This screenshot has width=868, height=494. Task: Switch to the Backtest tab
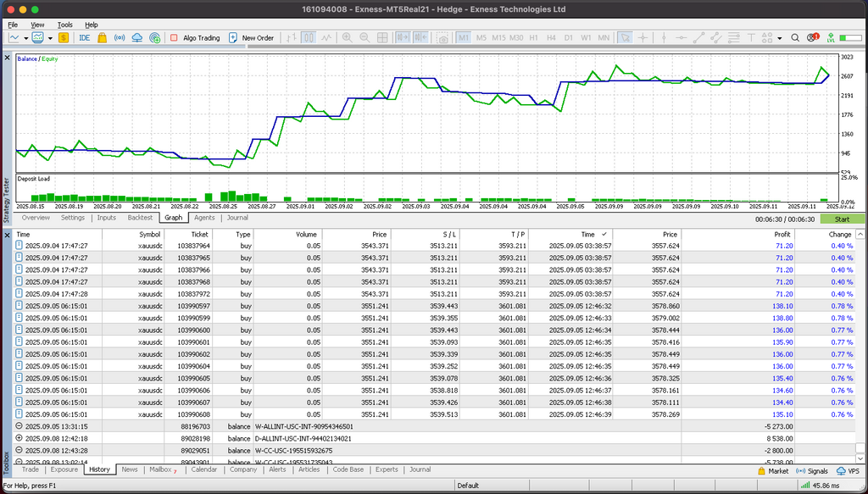(x=140, y=218)
